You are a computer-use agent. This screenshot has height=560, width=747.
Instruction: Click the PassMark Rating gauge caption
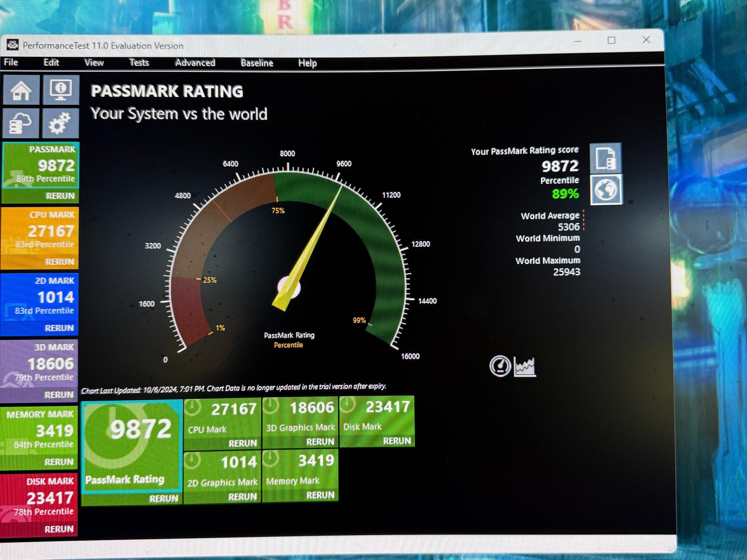289,335
